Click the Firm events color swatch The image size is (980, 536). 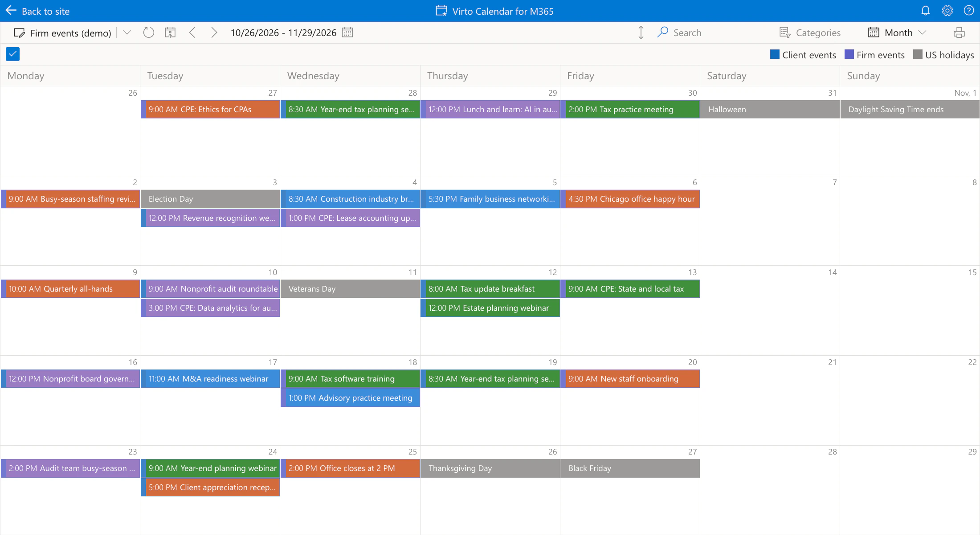click(x=849, y=54)
